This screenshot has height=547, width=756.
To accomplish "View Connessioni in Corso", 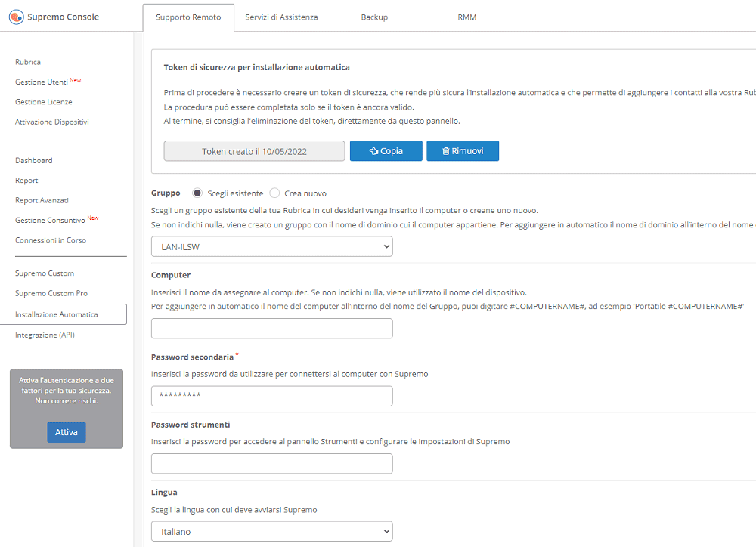I will point(51,240).
